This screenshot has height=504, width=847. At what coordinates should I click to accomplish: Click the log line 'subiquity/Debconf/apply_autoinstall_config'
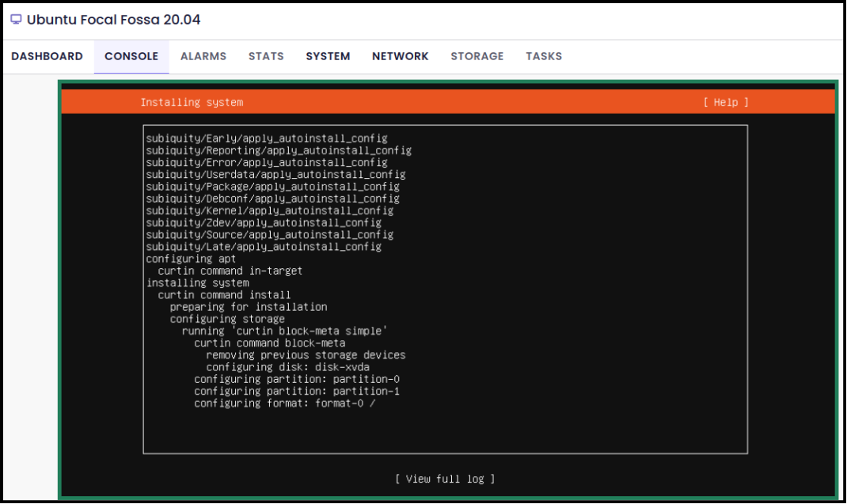[273, 199]
